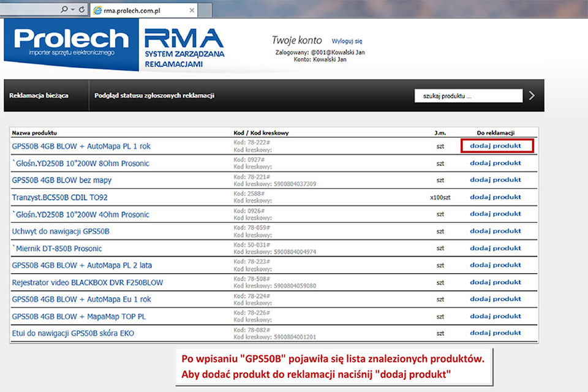Click code text Kod: 0927#

click(249, 160)
